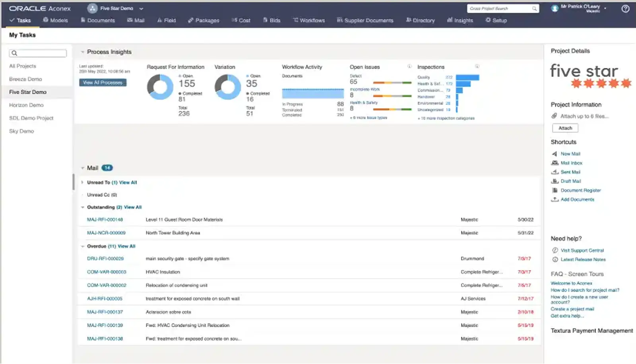Click the Document Register shortcut icon
Image resolution: width=636 pixels, height=364 pixels.
[x=555, y=190]
